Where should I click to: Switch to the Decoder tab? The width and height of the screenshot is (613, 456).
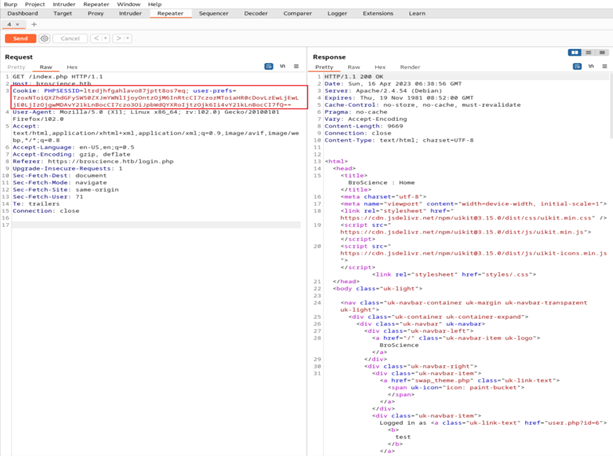coord(256,13)
